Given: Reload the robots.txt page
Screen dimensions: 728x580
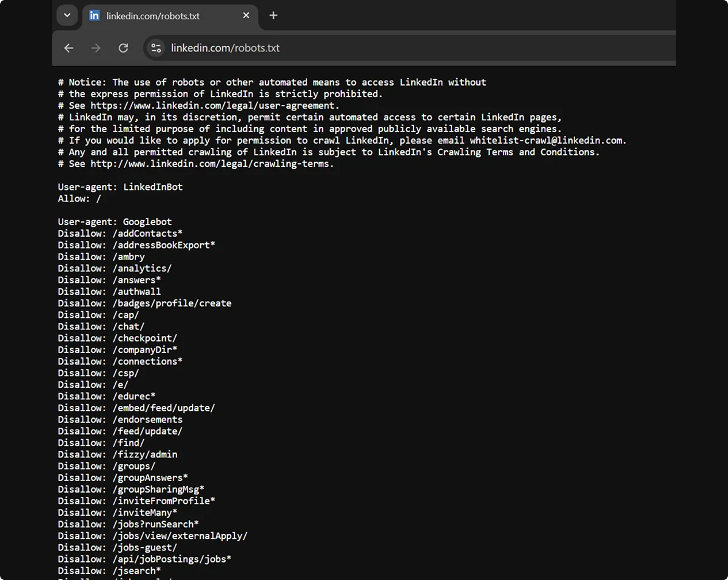Looking at the screenshot, I should click(123, 47).
